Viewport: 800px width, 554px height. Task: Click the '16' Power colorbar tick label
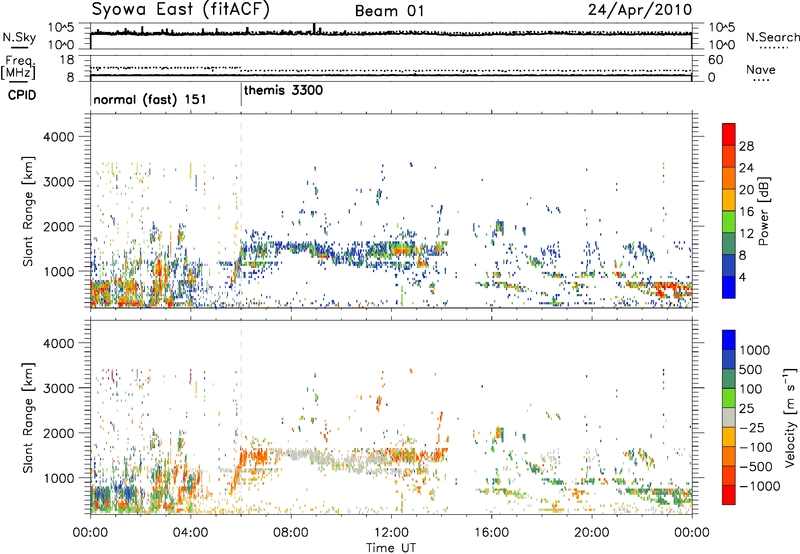[x=746, y=212]
